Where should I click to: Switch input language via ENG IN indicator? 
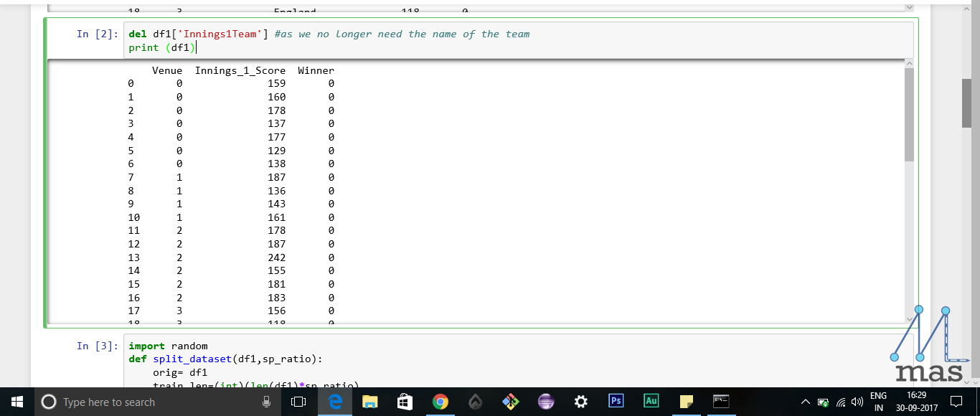tap(877, 402)
